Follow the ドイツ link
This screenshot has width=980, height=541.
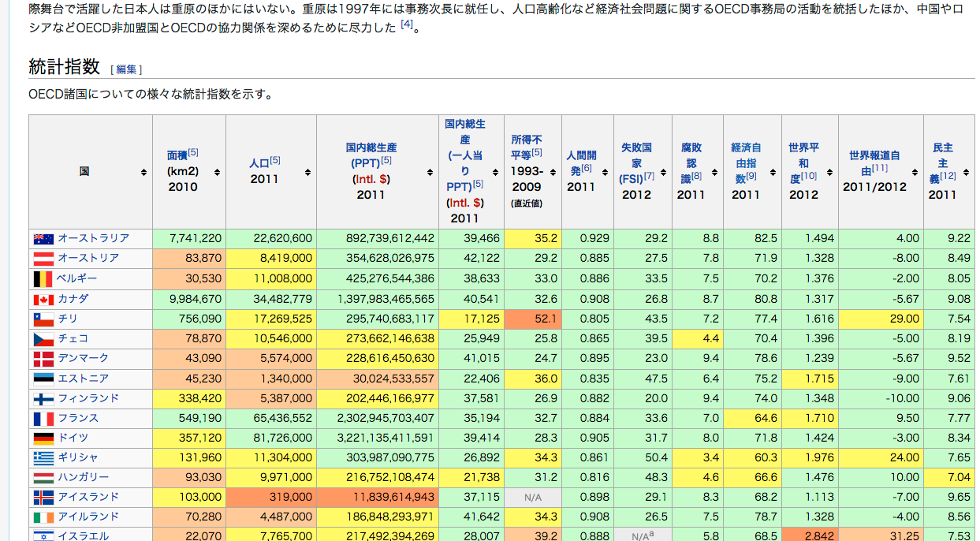click(x=73, y=438)
